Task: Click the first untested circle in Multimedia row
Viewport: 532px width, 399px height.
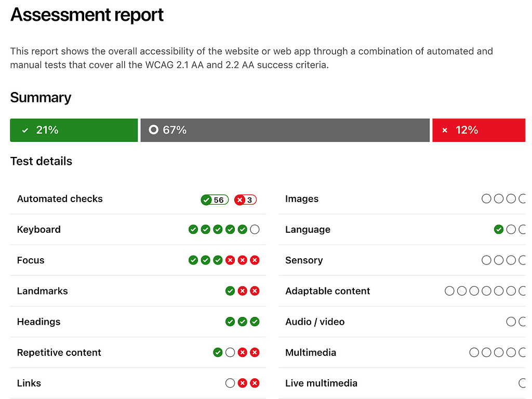Action: coord(474,353)
